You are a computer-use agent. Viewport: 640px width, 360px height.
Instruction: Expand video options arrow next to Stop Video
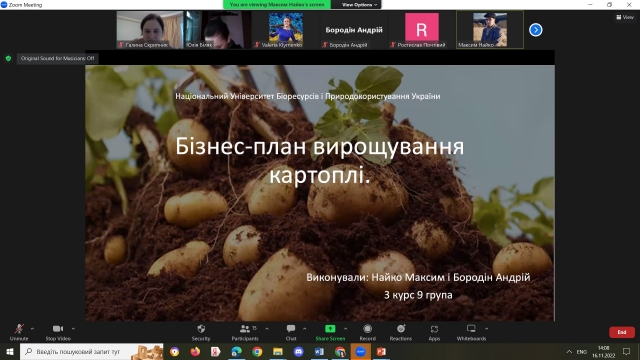(x=73, y=329)
